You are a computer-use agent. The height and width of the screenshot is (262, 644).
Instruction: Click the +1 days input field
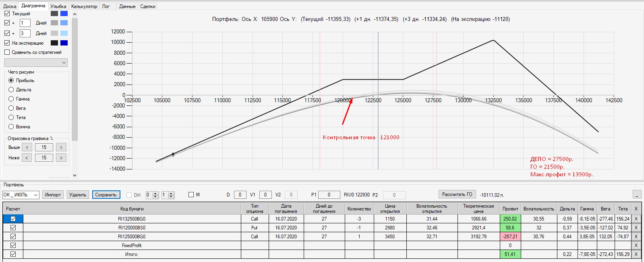point(25,23)
